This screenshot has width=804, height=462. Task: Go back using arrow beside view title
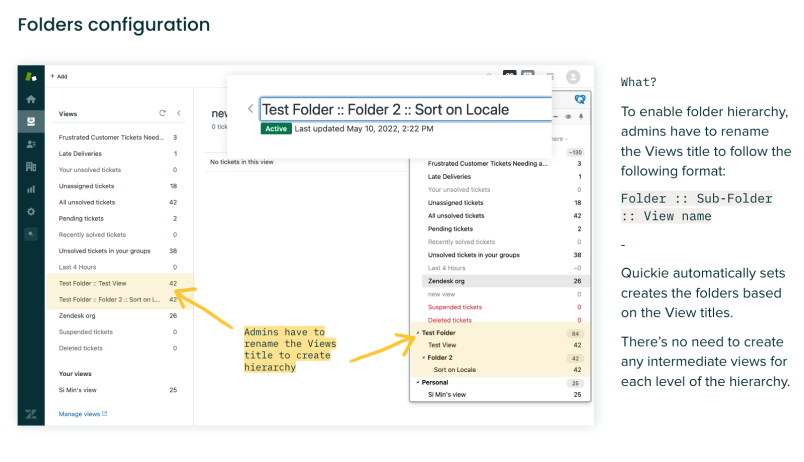point(250,109)
